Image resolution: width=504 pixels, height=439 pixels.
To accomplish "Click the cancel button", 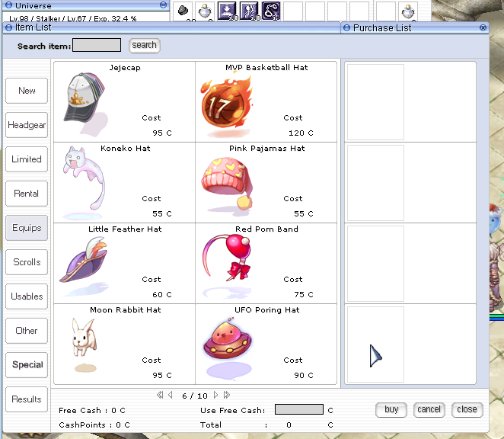I will (429, 410).
